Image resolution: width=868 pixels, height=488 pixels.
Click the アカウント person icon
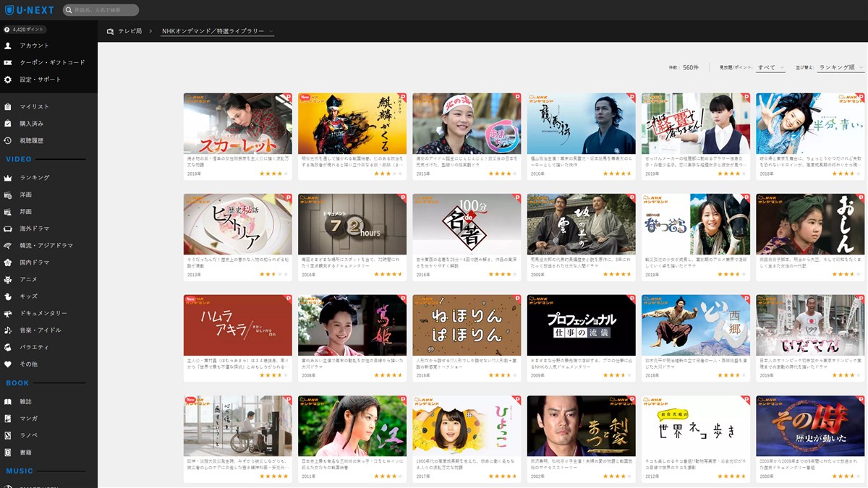click(8, 46)
